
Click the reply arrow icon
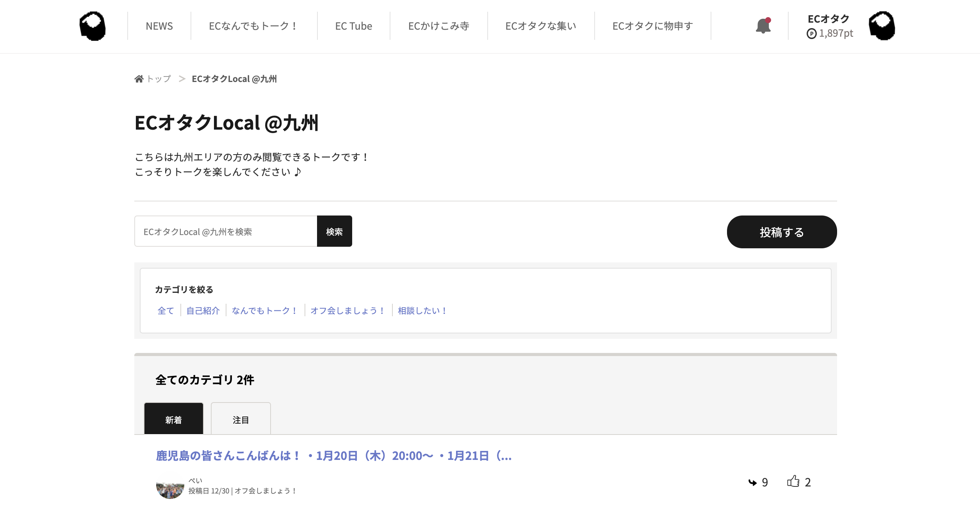tap(752, 483)
